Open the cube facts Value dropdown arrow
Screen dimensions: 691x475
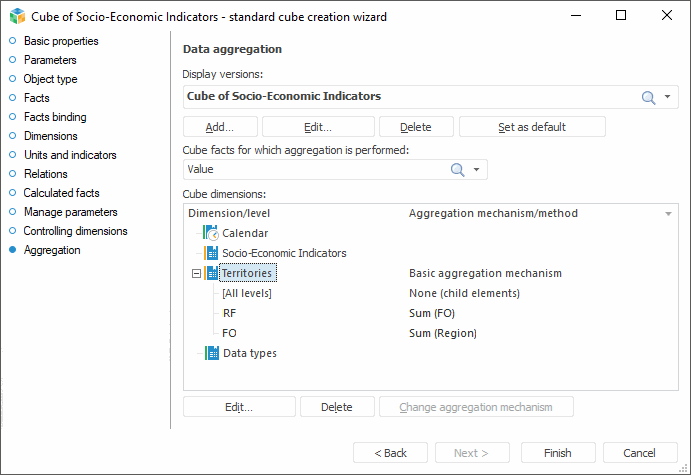point(477,170)
